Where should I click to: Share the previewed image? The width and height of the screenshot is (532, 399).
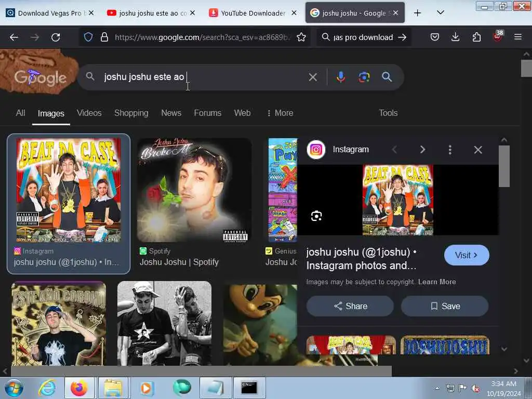coord(350,306)
